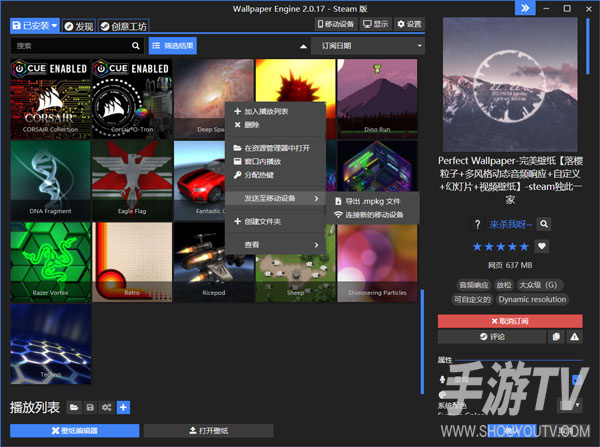Click the 大众级 (G) tag
This screenshot has width=600, height=447.
tap(538, 285)
